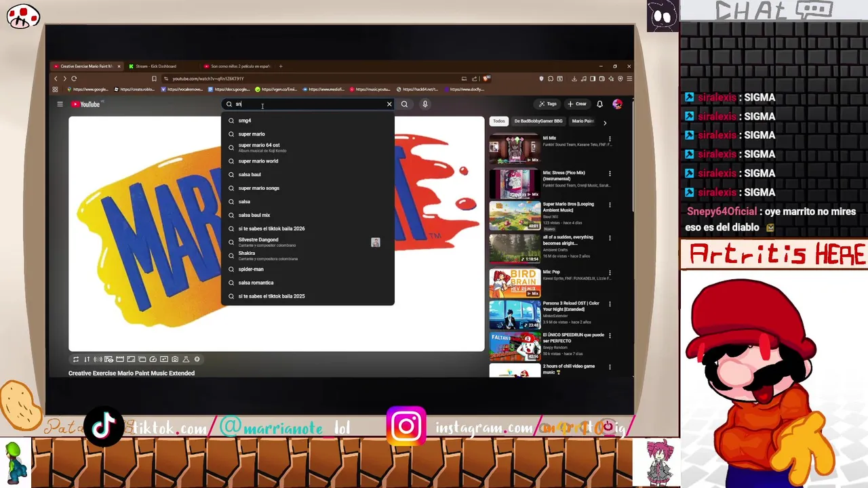Select the "Mario Paint" filter chip
The height and width of the screenshot is (488, 868).
[x=583, y=121]
